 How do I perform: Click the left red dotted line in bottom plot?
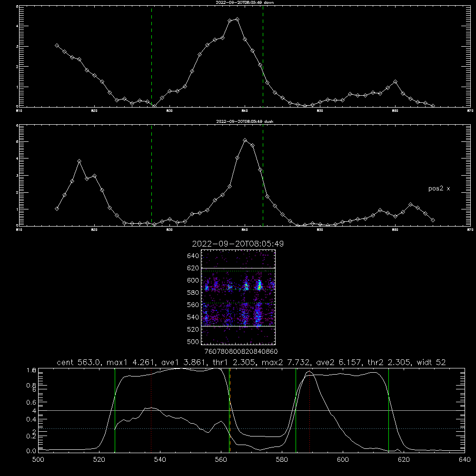pyautogui.click(x=151, y=410)
